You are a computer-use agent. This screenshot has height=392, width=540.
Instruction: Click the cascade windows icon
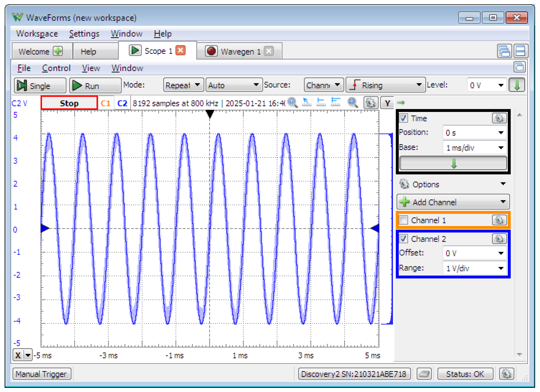pos(504,51)
